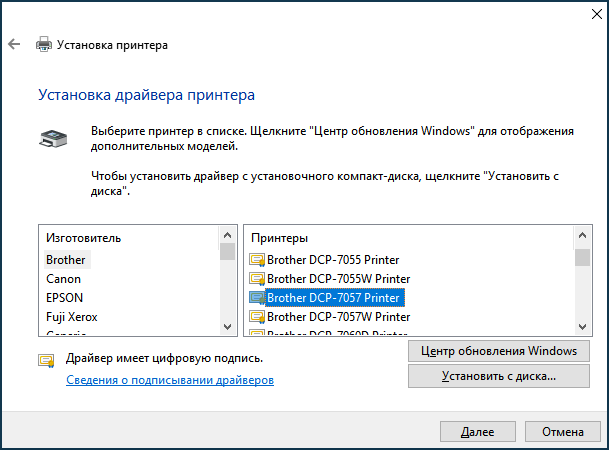Choose Fuji Xerox from the manufacturers
Viewport: 609px width, 450px height.
71,317
